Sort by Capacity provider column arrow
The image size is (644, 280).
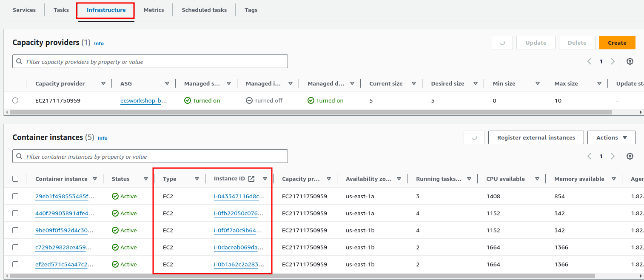pyautogui.click(x=103, y=84)
